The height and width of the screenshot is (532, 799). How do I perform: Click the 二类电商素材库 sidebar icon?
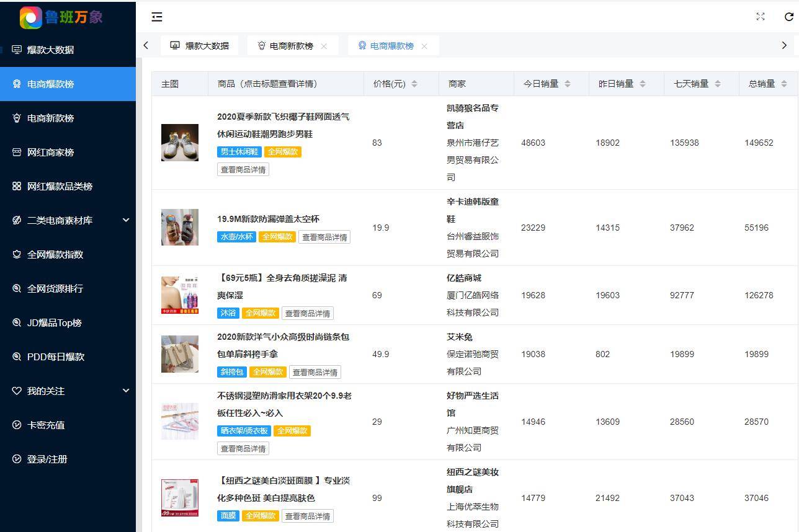tap(17, 220)
